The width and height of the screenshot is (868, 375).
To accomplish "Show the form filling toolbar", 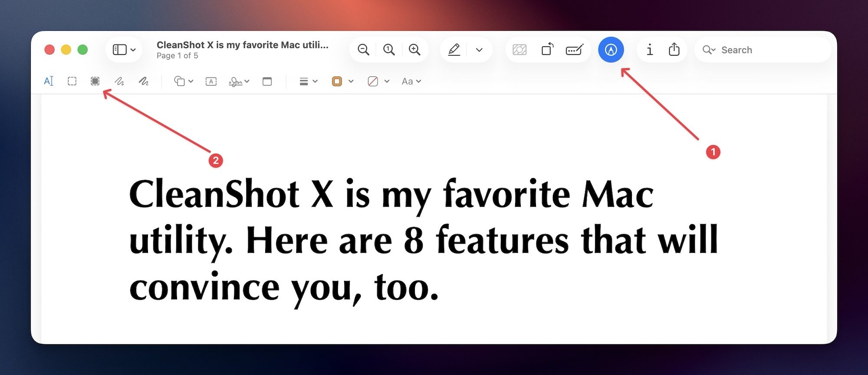I will (x=575, y=50).
